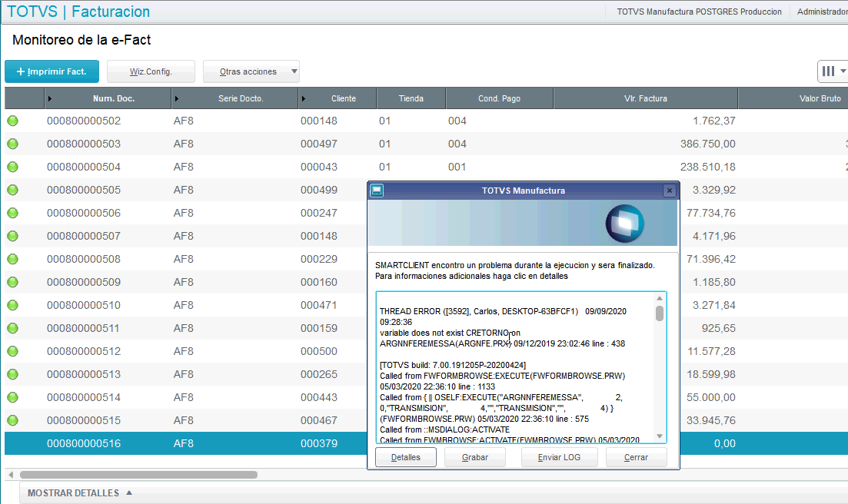Select document number 000800000507

(84, 236)
